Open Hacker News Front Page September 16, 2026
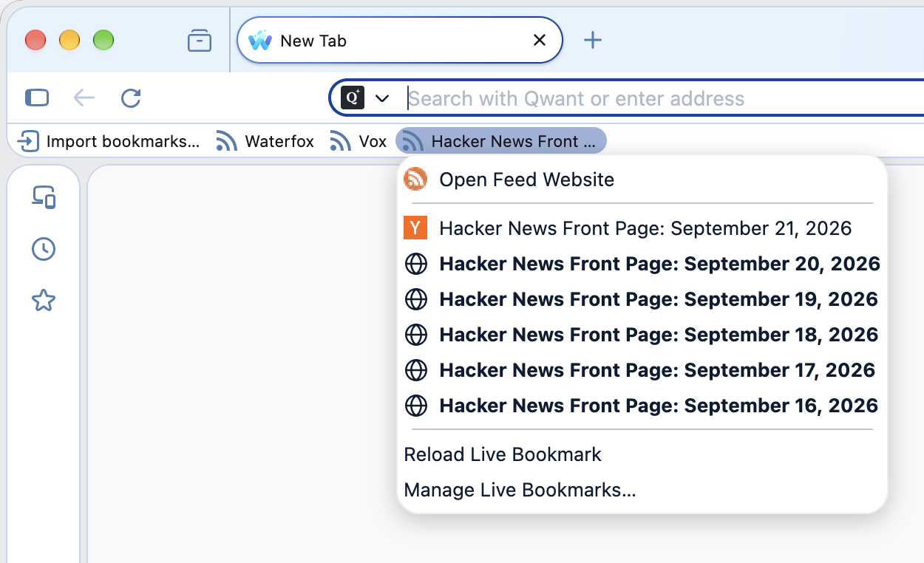924x563 pixels. (642, 406)
